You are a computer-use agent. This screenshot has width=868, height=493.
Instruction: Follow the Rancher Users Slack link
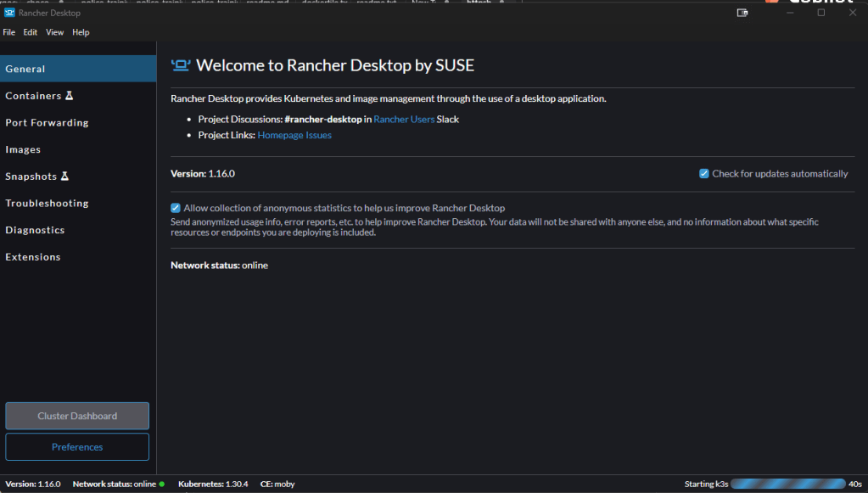(x=404, y=119)
